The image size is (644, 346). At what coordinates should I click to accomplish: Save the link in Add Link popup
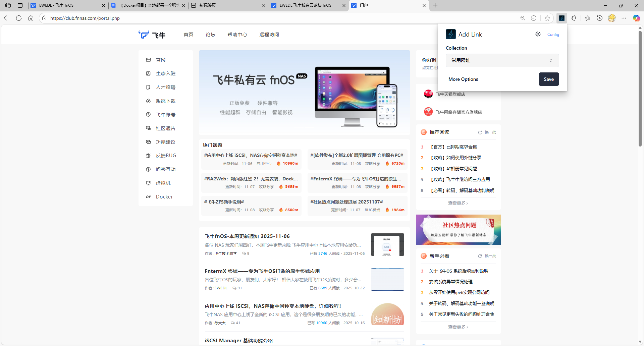549,79
